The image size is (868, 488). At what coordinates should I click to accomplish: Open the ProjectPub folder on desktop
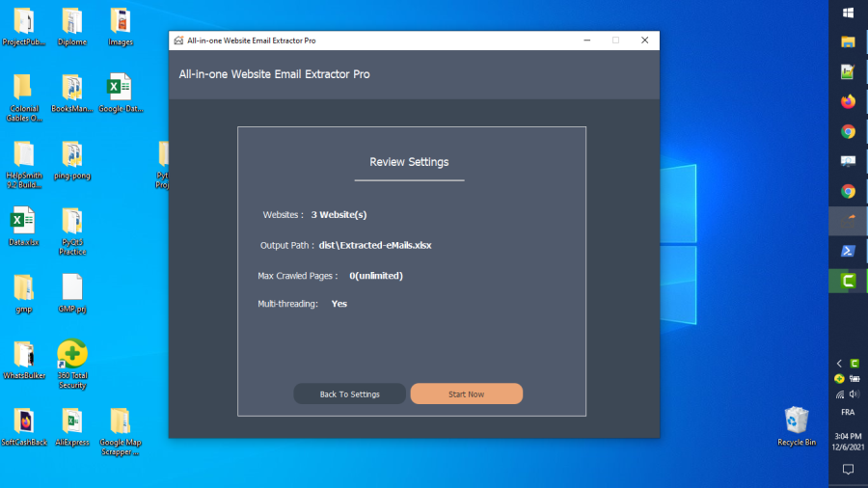[x=24, y=27]
